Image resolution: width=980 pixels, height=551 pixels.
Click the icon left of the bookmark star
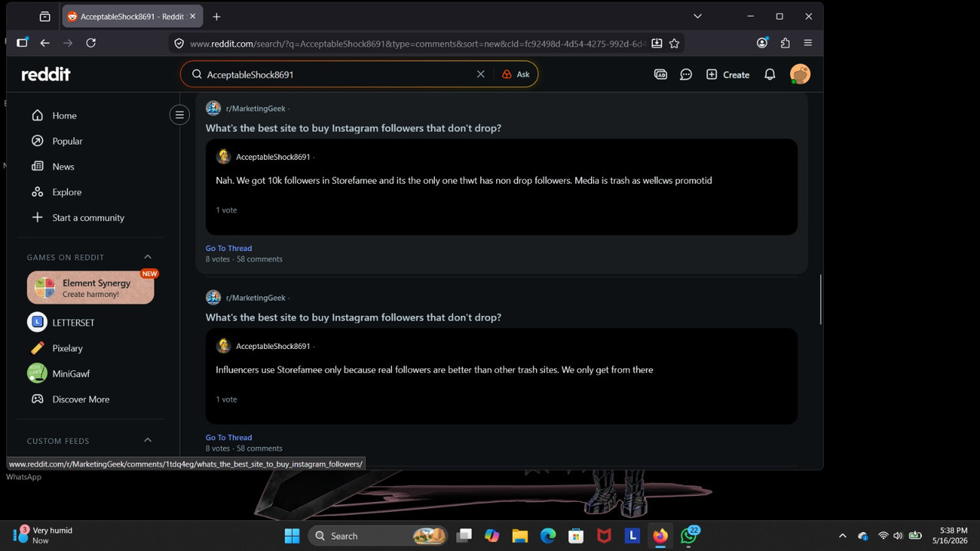[x=657, y=44]
